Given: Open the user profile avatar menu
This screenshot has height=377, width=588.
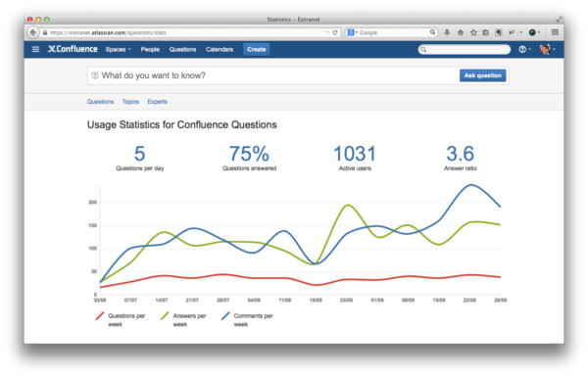Looking at the screenshot, I should [547, 49].
